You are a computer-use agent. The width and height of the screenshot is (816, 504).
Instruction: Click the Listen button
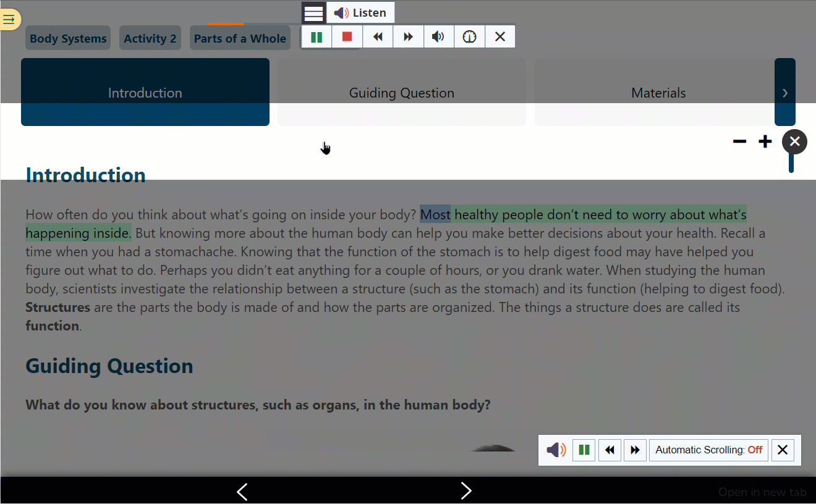click(x=360, y=13)
